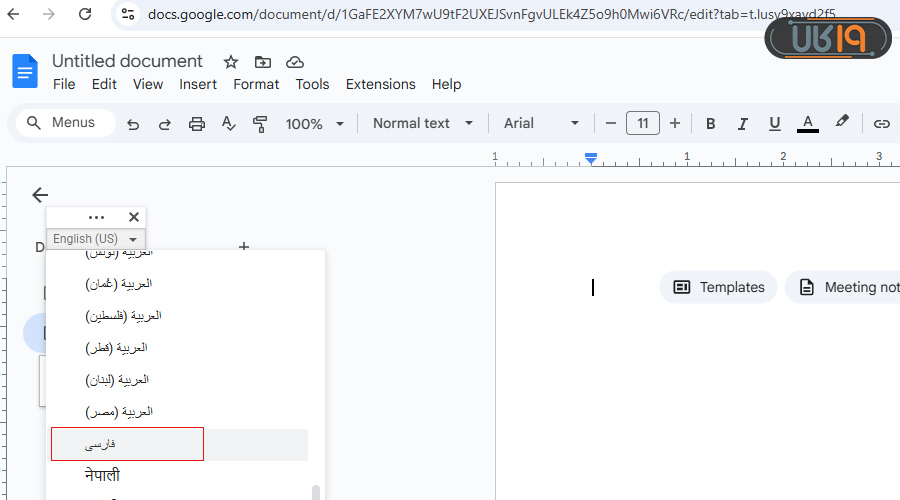Open the text color picker
Image resolution: width=900 pixels, height=500 pixels.
tap(808, 124)
